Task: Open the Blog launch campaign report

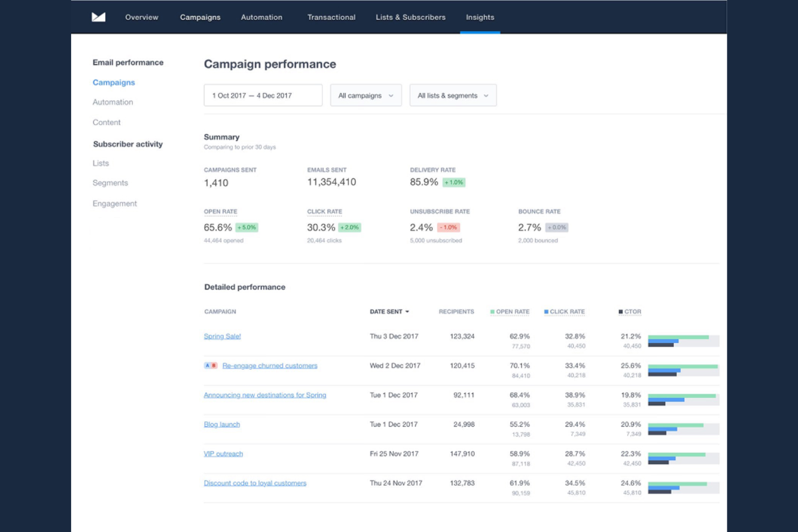Action: coord(221,424)
